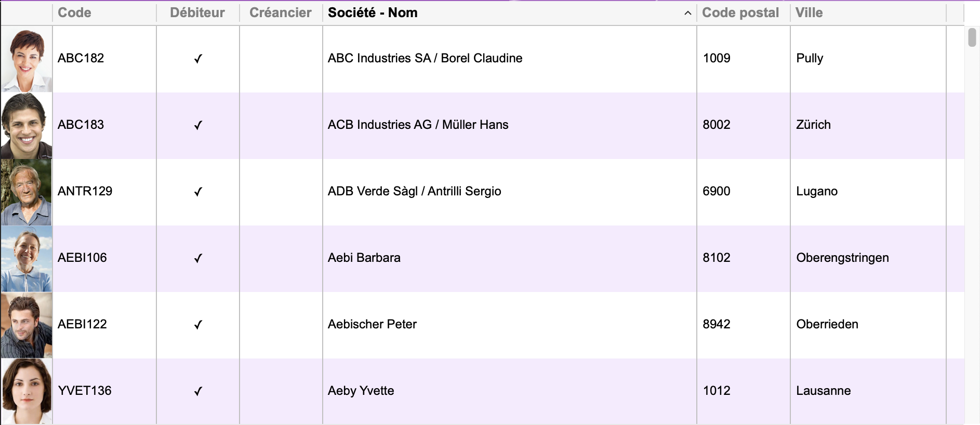This screenshot has height=425, width=980.
Task: Toggle Débiteur checkmark for ANTR129
Action: click(x=198, y=192)
